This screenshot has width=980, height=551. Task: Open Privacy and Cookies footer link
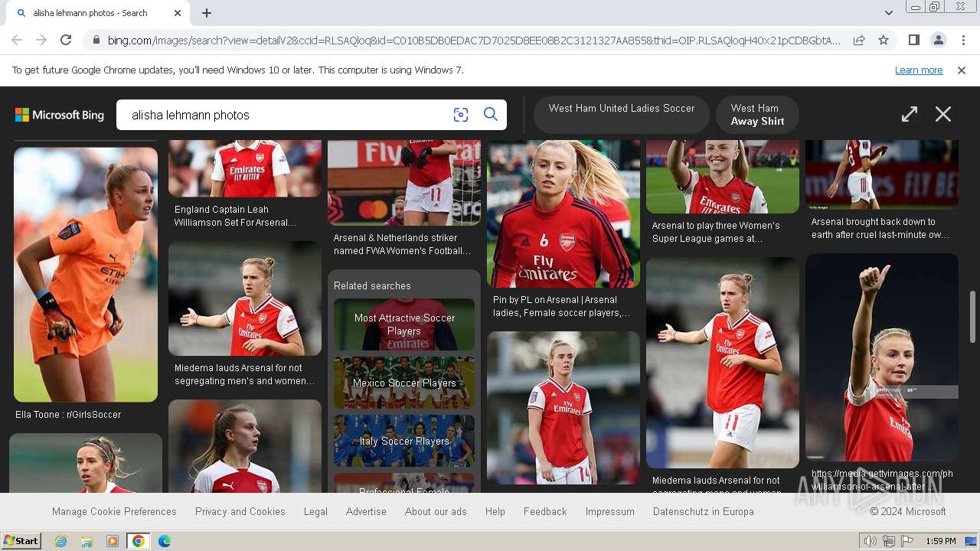[240, 511]
